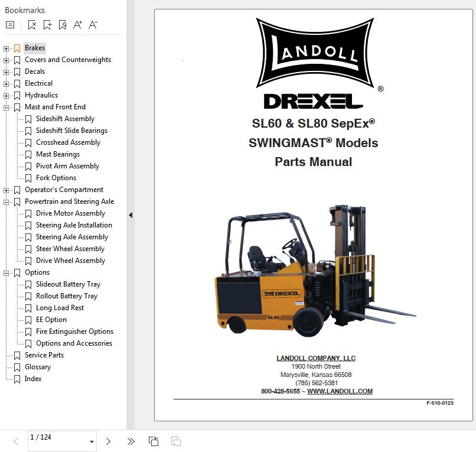This screenshot has width=476, height=452.
Task: Go to Pivot Arm Assembly bookmark
Action: pyautogui.click(x=68, y=166)
